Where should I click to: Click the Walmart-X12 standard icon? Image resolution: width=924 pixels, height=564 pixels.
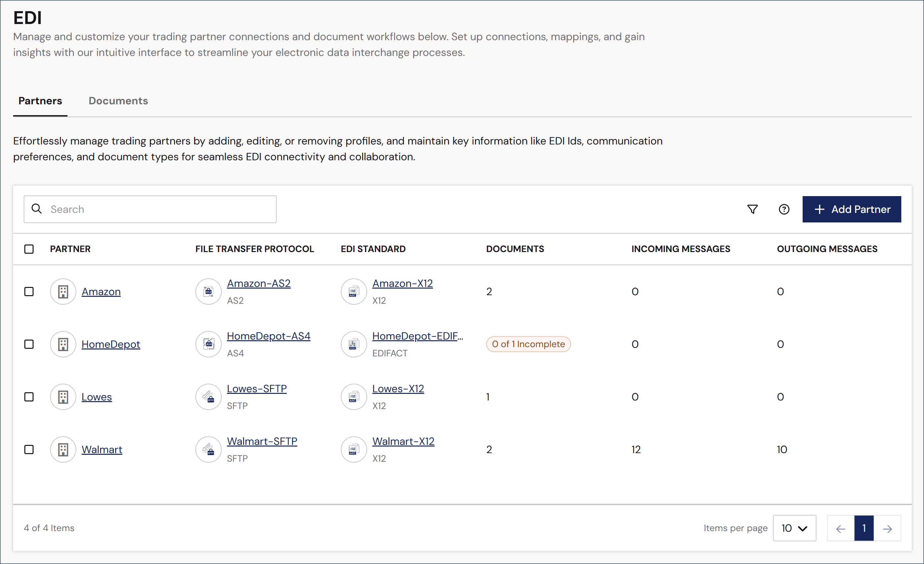click(354, 449)
